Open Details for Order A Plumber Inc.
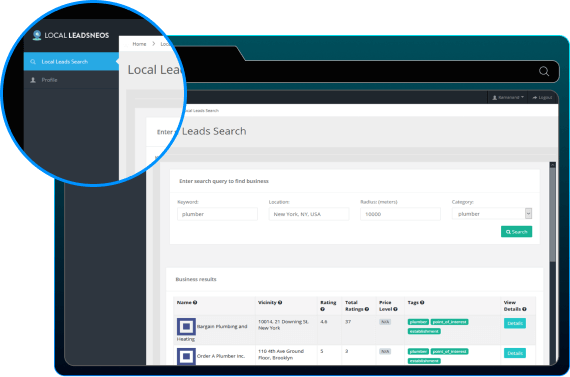The width and height of the screenshot is (570, 377). (515, 353)
